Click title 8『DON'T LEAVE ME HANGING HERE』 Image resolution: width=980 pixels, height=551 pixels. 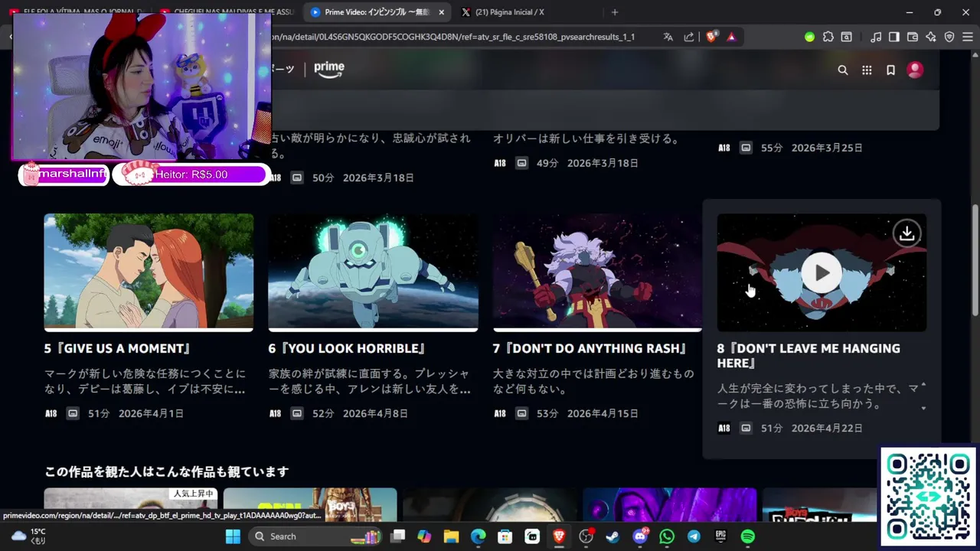click(808, 356)
